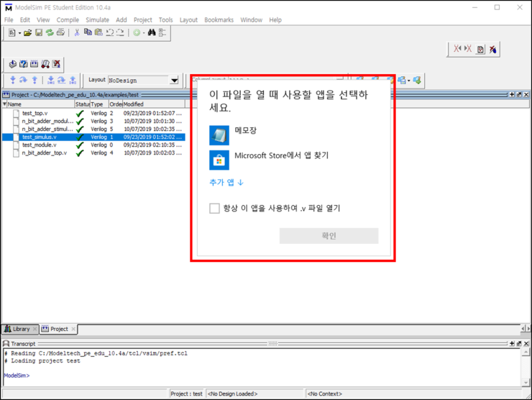Click the Find binoculars icon
532x400 pixels.
[x=151, y=32]
